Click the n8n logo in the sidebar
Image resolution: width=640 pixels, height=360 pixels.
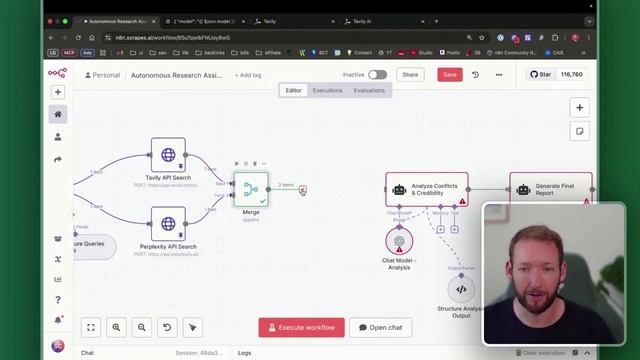point(57,73)
